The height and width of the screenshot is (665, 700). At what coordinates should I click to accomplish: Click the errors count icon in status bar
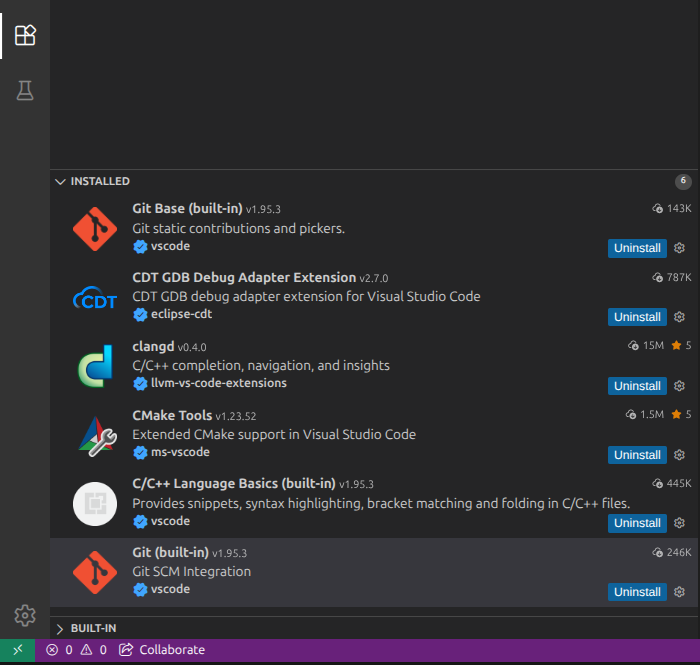pos(52,650)
